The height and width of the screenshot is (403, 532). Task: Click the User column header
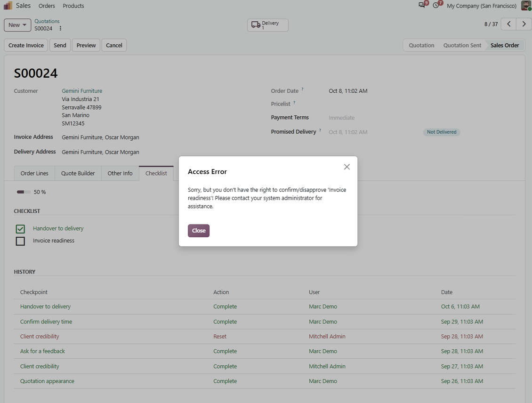[x=314, y=292]
